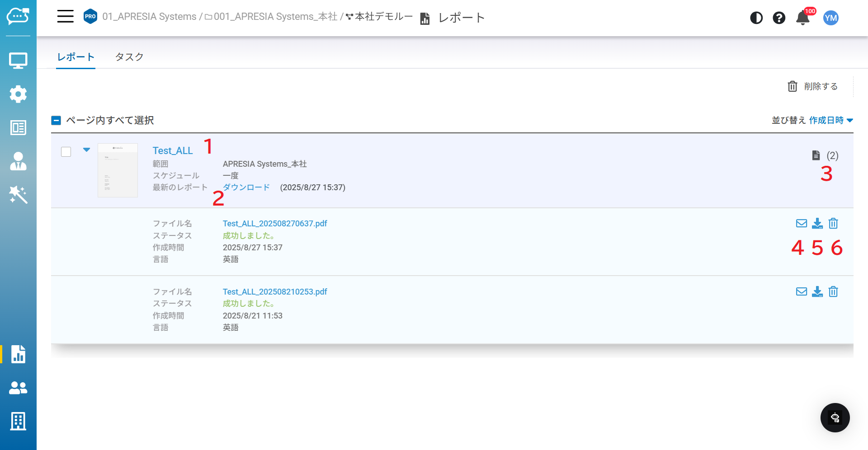This screenshot has height=450, width=868.
Task: Open the 作成日時 sort dropdown
Action: pos(831,120)
